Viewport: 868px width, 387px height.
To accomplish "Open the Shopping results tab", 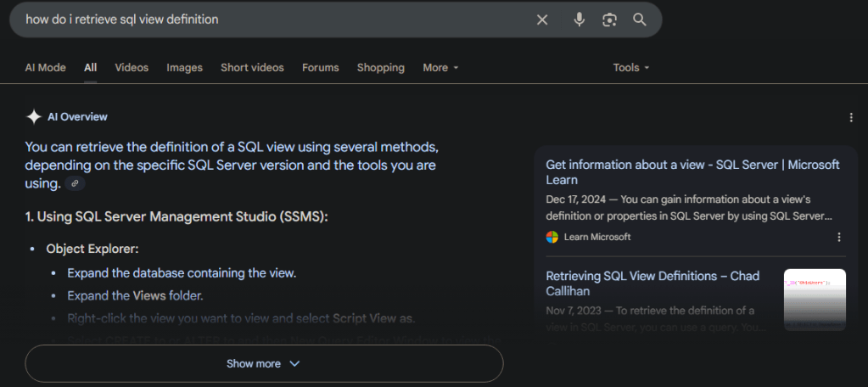I will tap(380, 68).
